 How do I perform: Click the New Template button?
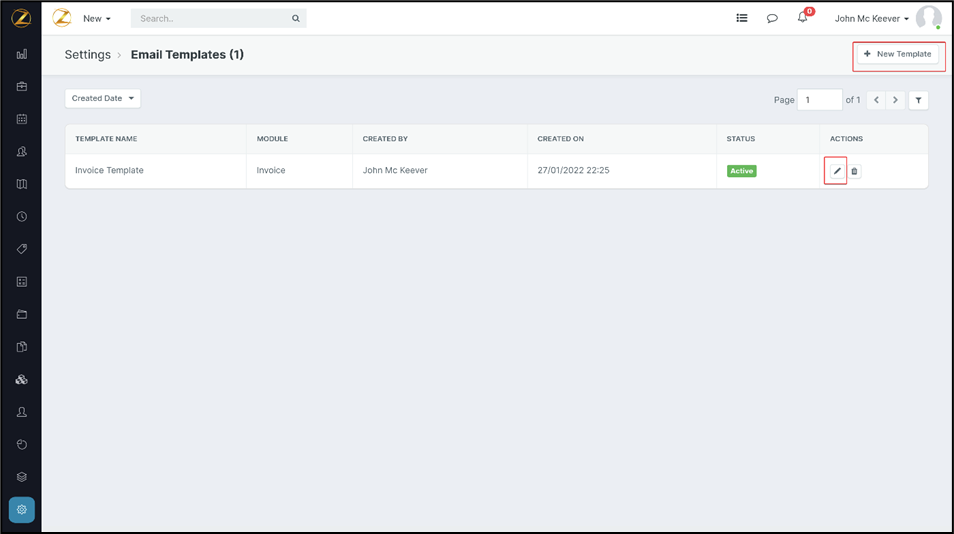click(x=898, y=54)
